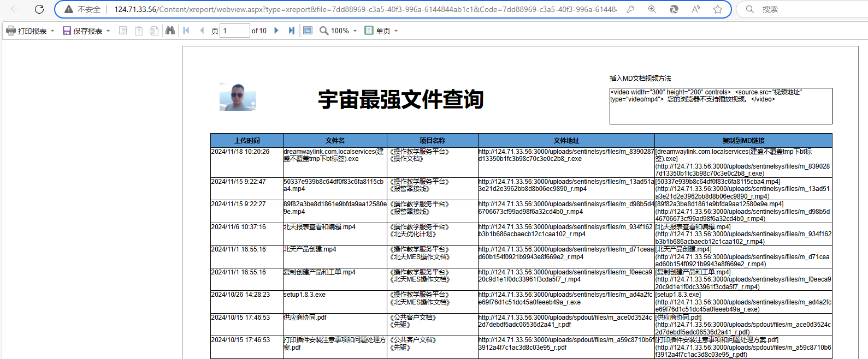The height and width of the screenshot is (359, 868).
Task: Add page to favorites star icon
Action: (x=718, y=9)
